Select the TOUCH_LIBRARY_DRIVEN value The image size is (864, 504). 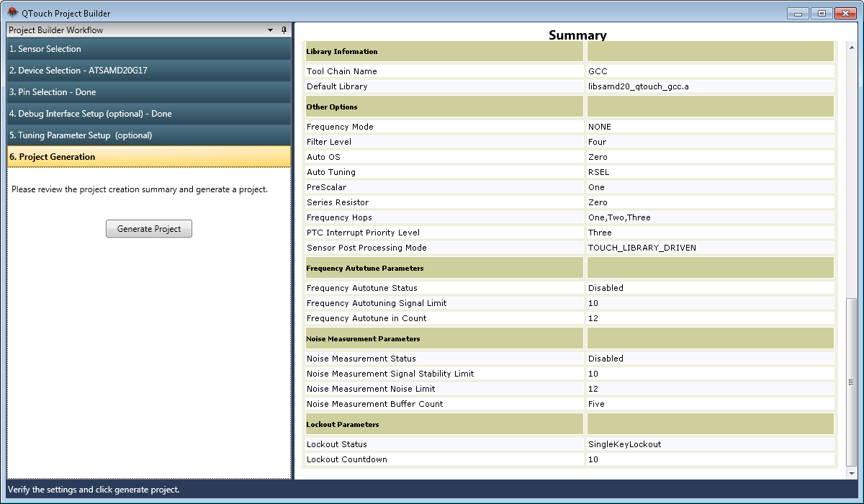[x=642, y=248]
